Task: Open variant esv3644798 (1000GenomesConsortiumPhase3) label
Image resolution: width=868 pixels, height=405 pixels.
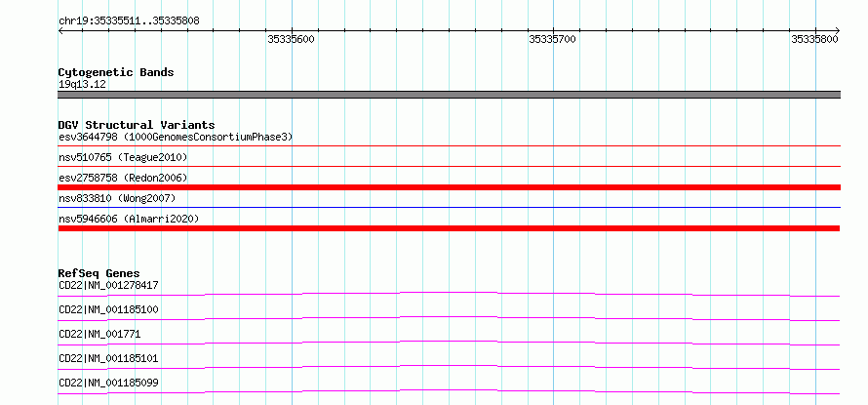Action: point(176,137)
